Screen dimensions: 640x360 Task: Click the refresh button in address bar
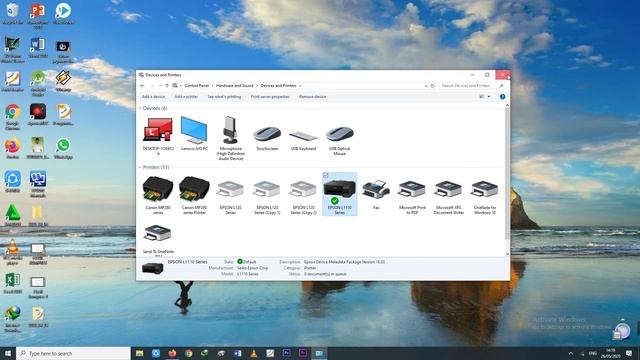[x=432, y=86]
